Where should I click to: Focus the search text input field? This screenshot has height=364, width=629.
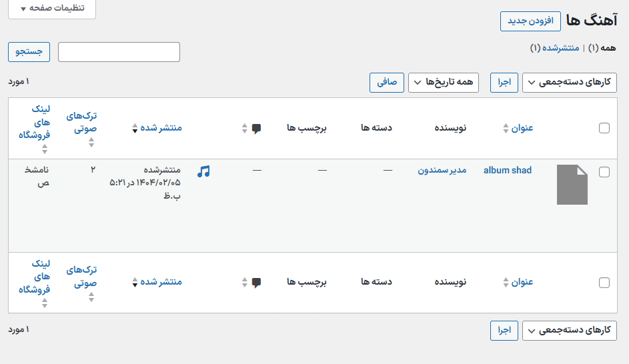(119, 52)
